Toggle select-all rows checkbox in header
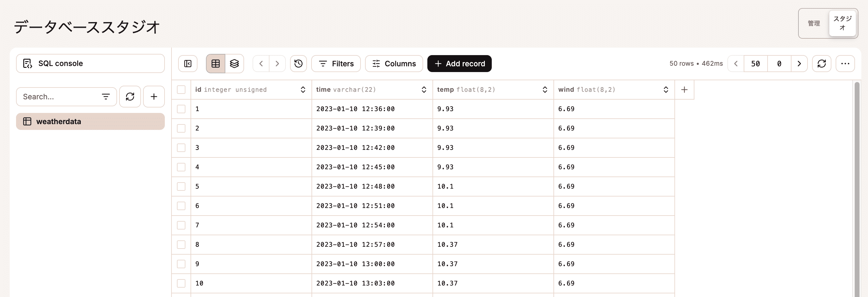 181,90
